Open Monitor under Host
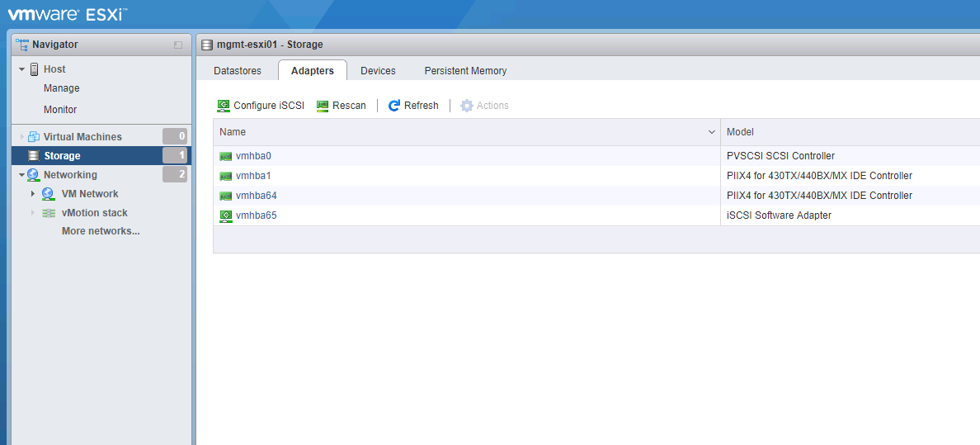The height and width of the screenshot is (445, 980). (60, 110)
